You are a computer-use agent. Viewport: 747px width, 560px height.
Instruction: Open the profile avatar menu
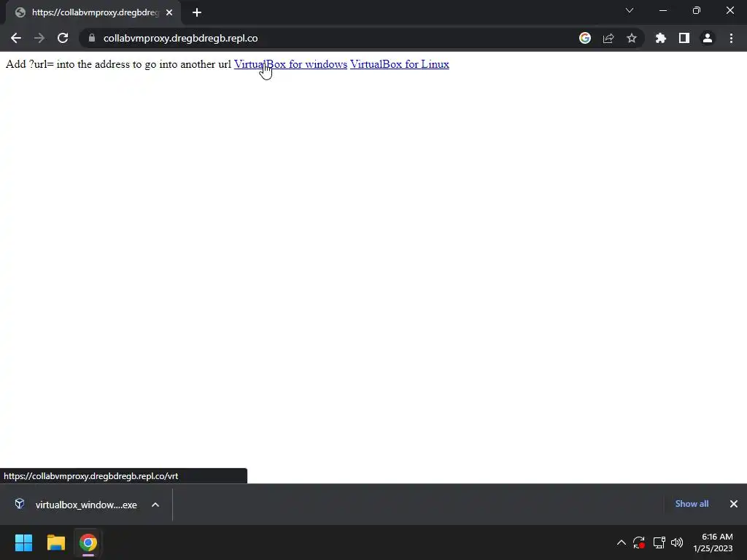(x=708, y=38)
